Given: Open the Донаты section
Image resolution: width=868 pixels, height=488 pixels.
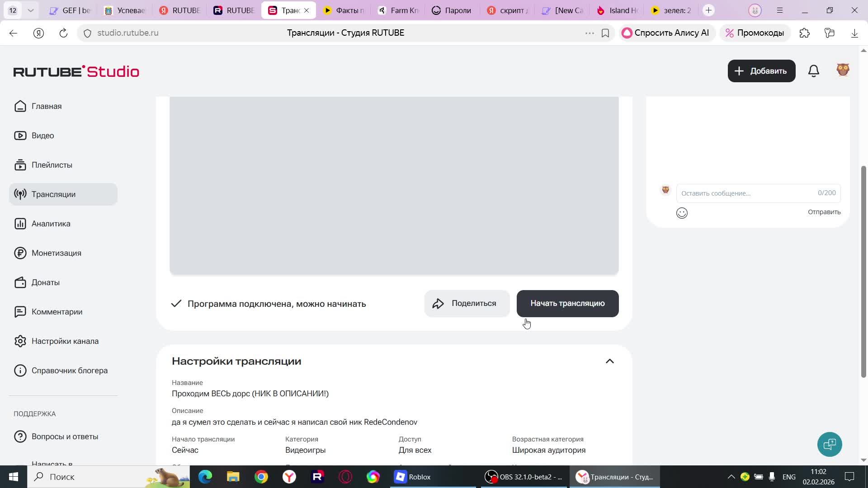Looking at the screenshot, I should pyautogui.click(x=46, y=282).
